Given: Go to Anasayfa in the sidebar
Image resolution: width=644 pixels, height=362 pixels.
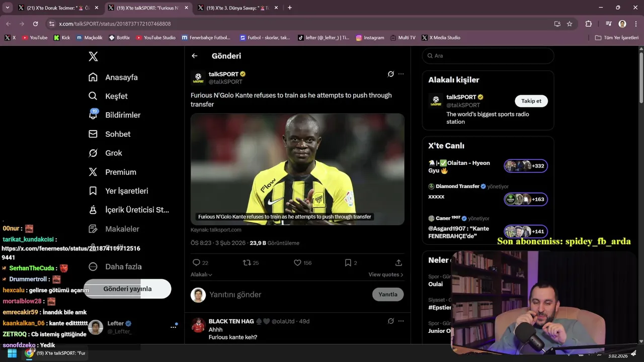Looking at the screenshot, I should (x=113, y=77).
